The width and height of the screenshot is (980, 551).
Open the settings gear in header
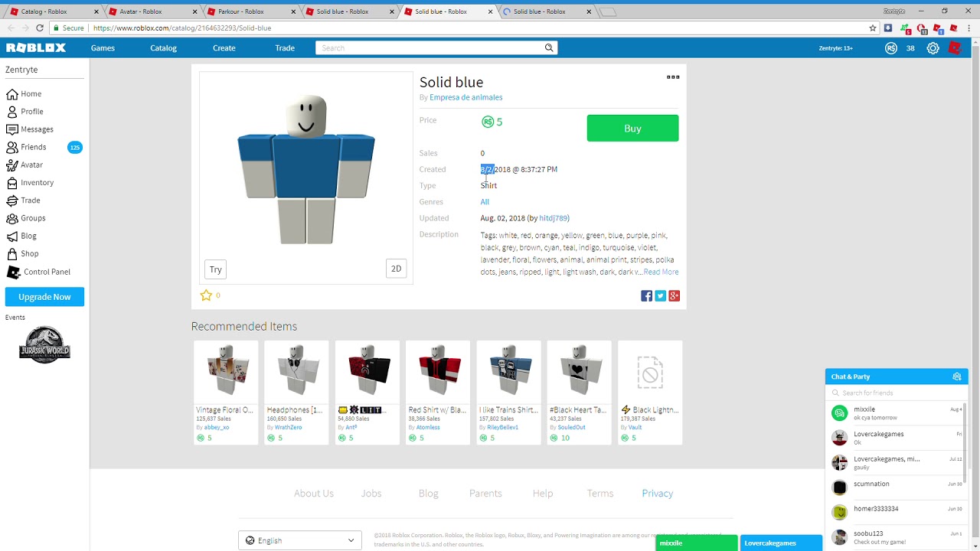tap(933, 48)
